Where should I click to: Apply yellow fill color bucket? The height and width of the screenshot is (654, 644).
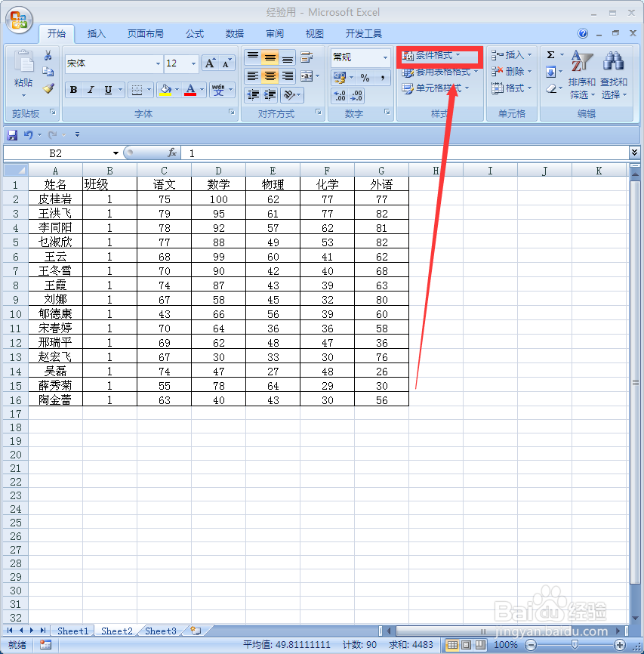[x=165, y=90]
